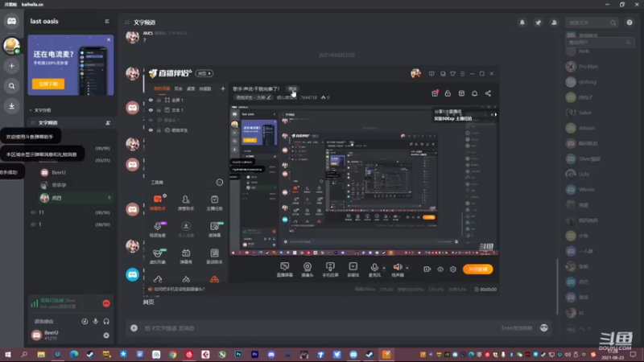The height and width of the screenshot is (362, 644).
Task: Click the bell icon in stream toolbar
Action: coord(474,93)
